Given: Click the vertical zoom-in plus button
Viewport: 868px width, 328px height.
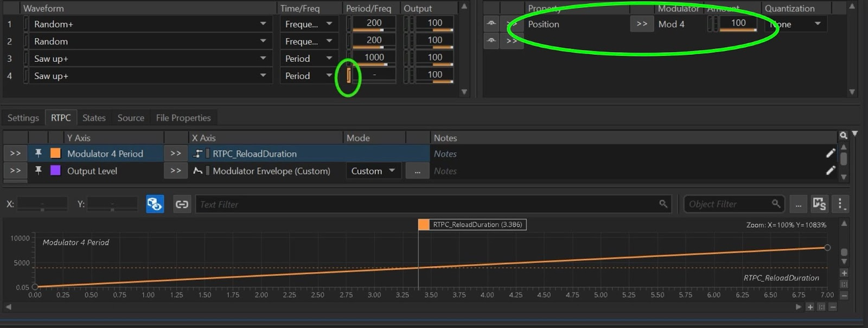Looking at the screenshot, I should tap(844, 273).
